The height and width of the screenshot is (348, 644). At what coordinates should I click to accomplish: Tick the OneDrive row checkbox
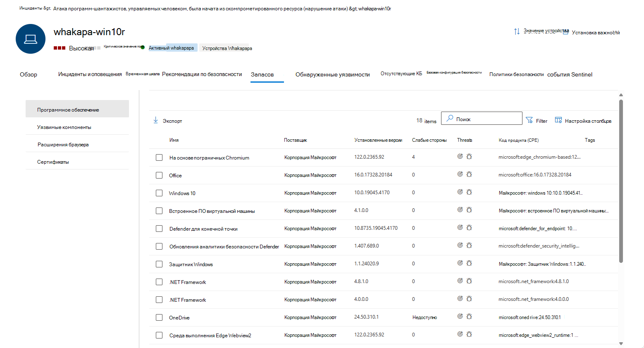coord(159,317)
